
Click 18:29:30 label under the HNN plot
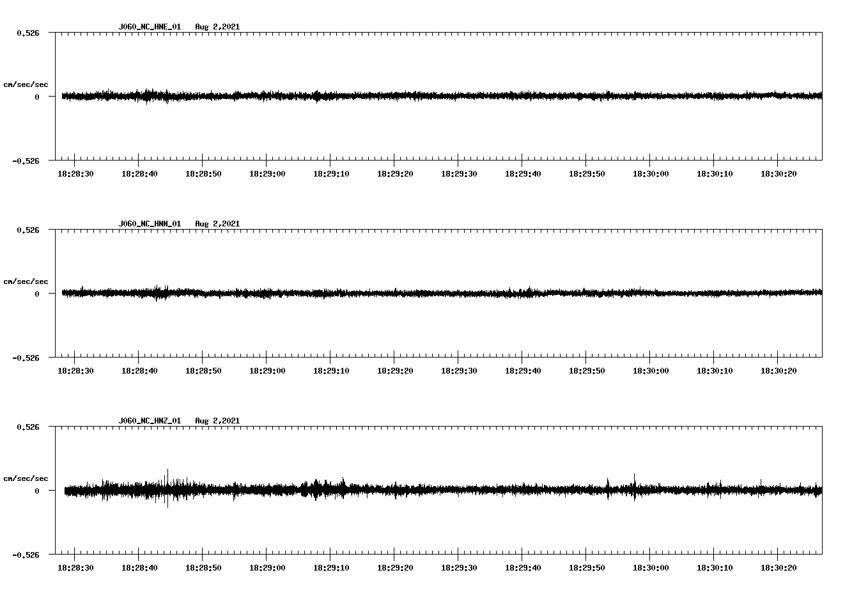459,371
